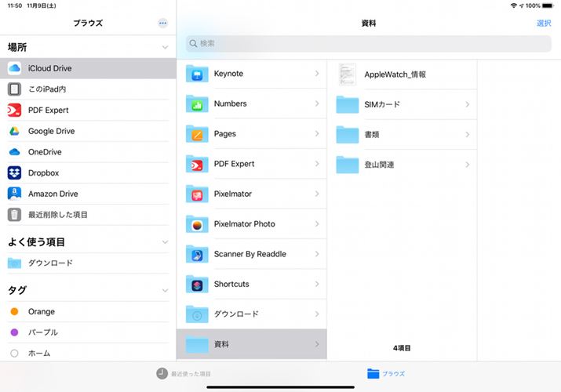Collapse the 場所 section
Screen dimensions: 561x392
click(x=165, y=47)
